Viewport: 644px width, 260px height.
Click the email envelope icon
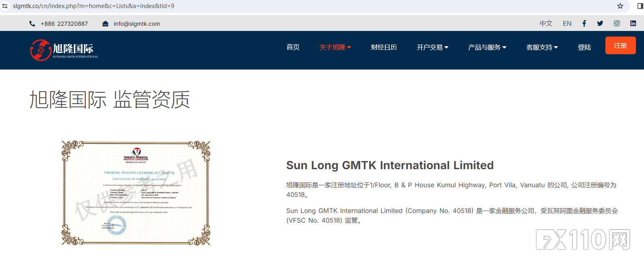click(x=105, y=24)
